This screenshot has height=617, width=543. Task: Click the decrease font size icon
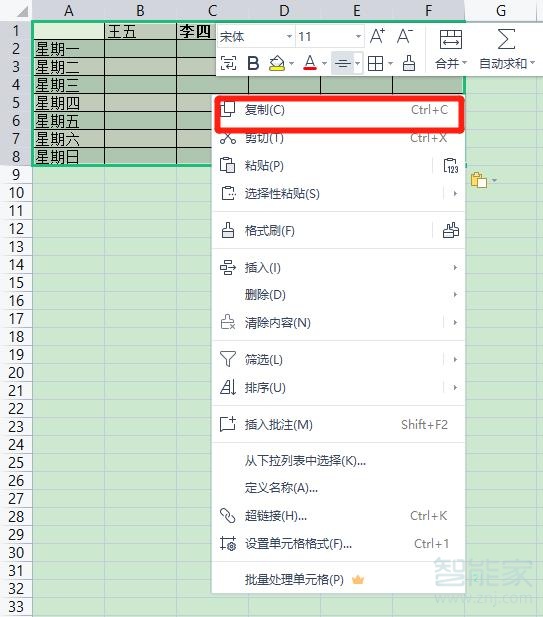[x=404, y=36]
